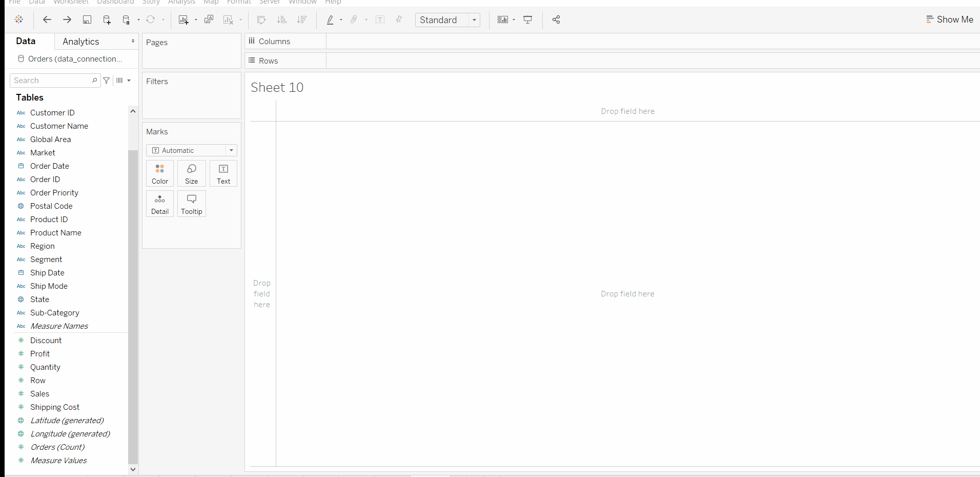The height and width of the screenshot is (477, 980).
Task: Click the Abc icon beside Segment
Action: pyautogui.click(x=21, y=260)
